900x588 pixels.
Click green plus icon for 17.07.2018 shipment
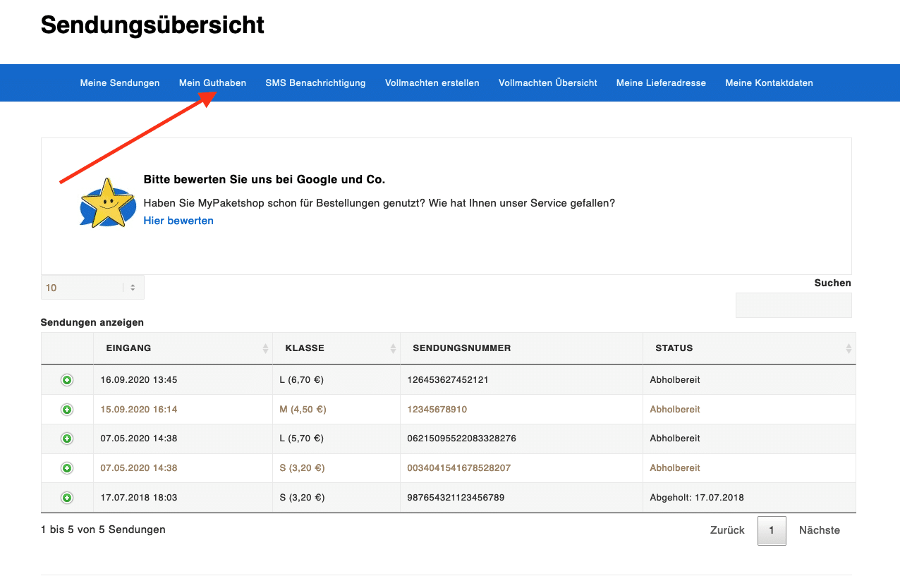click(x=67, y=498)
